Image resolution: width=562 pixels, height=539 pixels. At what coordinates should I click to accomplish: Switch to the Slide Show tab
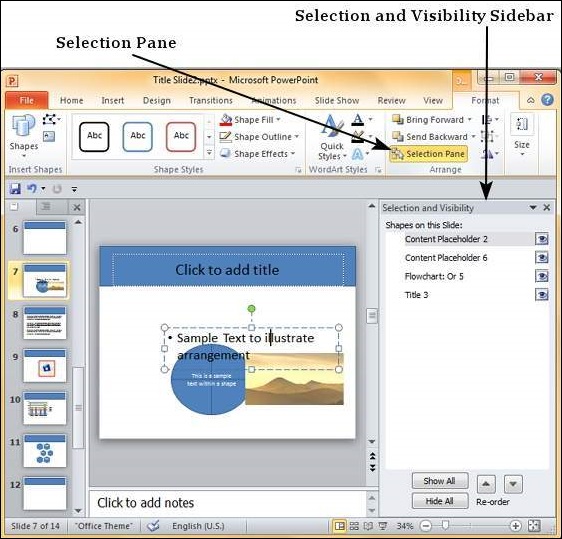(x=337, y=100)
